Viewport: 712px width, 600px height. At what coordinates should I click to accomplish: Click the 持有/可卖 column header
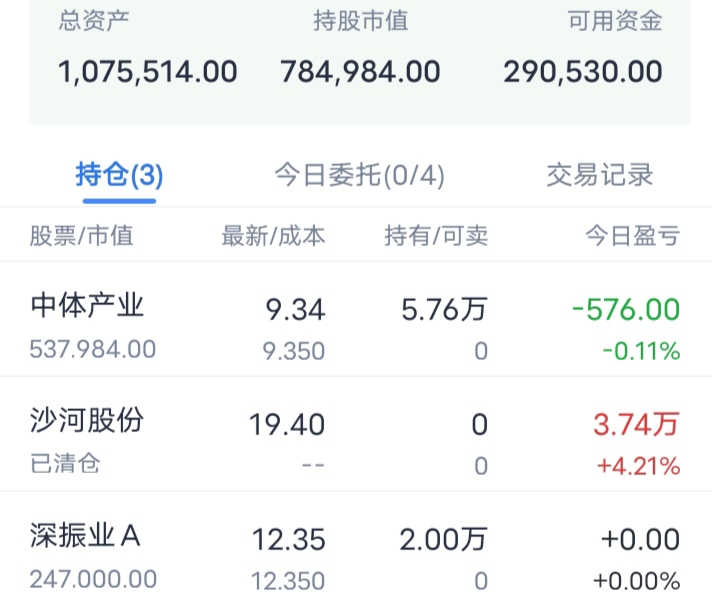point(436,236)
